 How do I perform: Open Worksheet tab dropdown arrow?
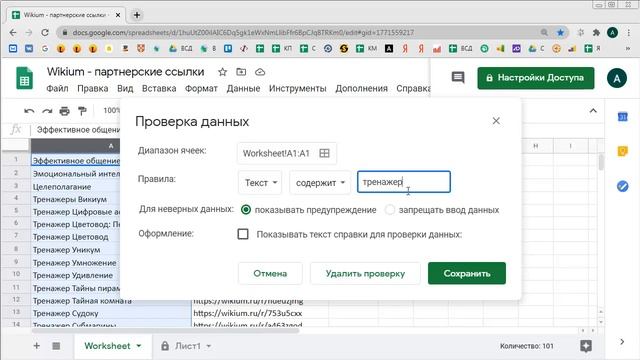139,346
